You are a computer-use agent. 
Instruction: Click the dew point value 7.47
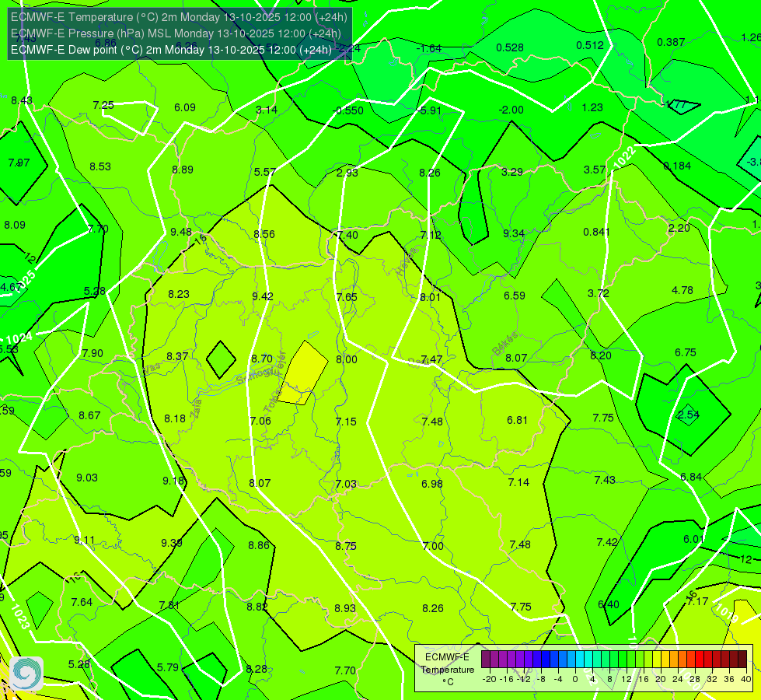(x=431, y=359)
